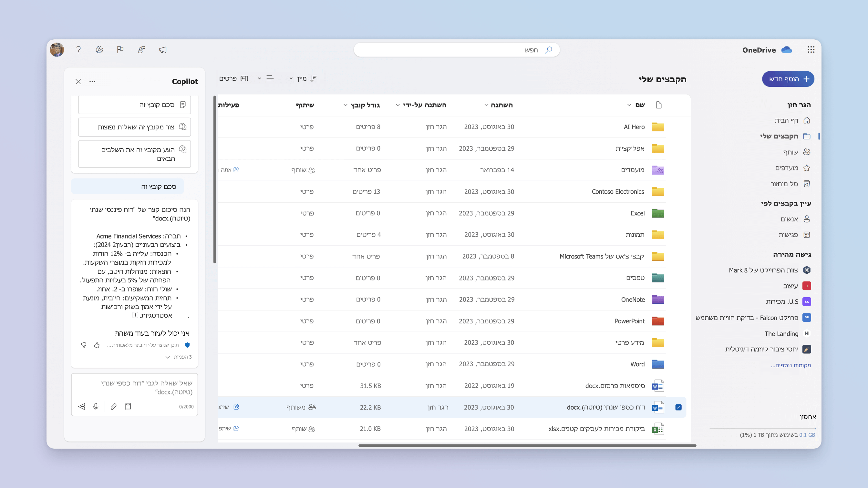Toggle the פרטים details pane button

pos(233,78)
